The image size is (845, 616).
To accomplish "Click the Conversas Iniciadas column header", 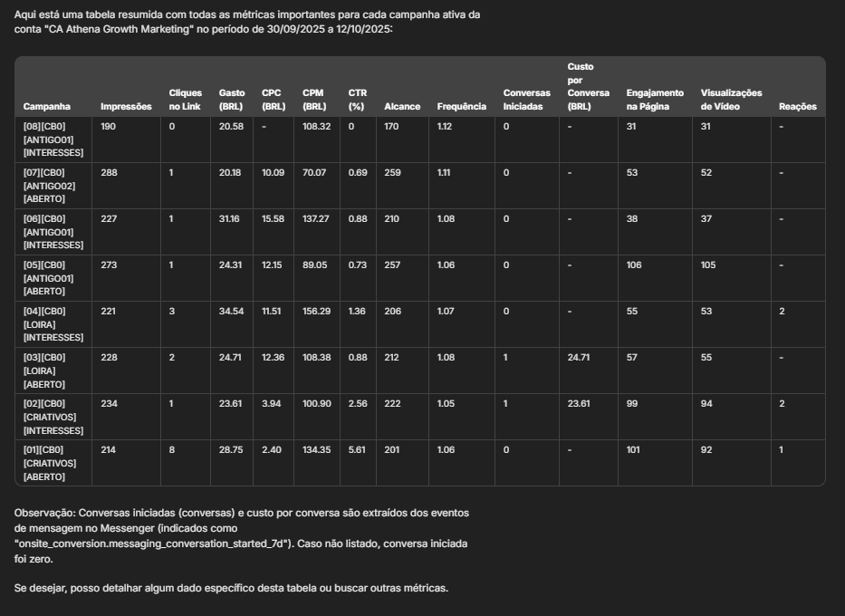I will pyautogui.click(x=526, y=100).
